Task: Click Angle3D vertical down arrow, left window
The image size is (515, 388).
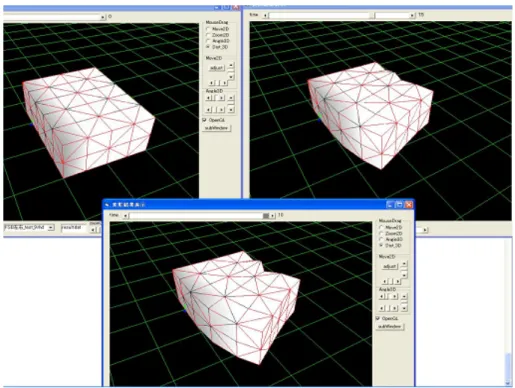Action: point(231,110)
